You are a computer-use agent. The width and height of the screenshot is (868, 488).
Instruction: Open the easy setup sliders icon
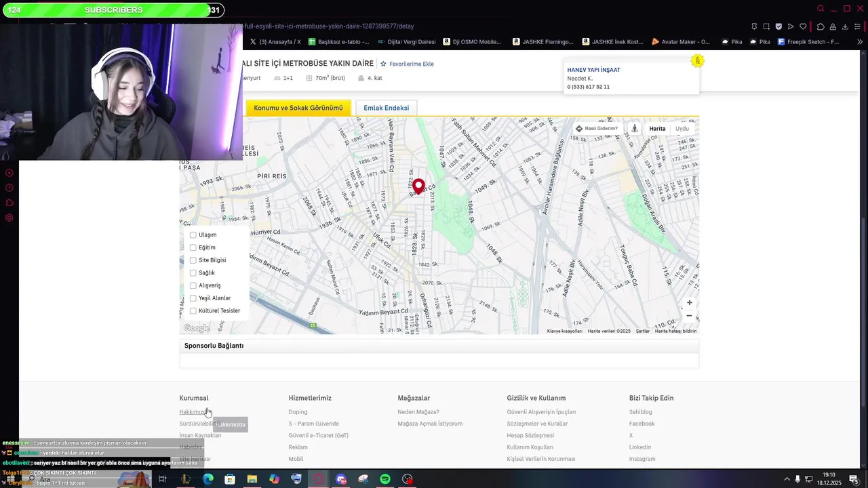pos(858,26)
